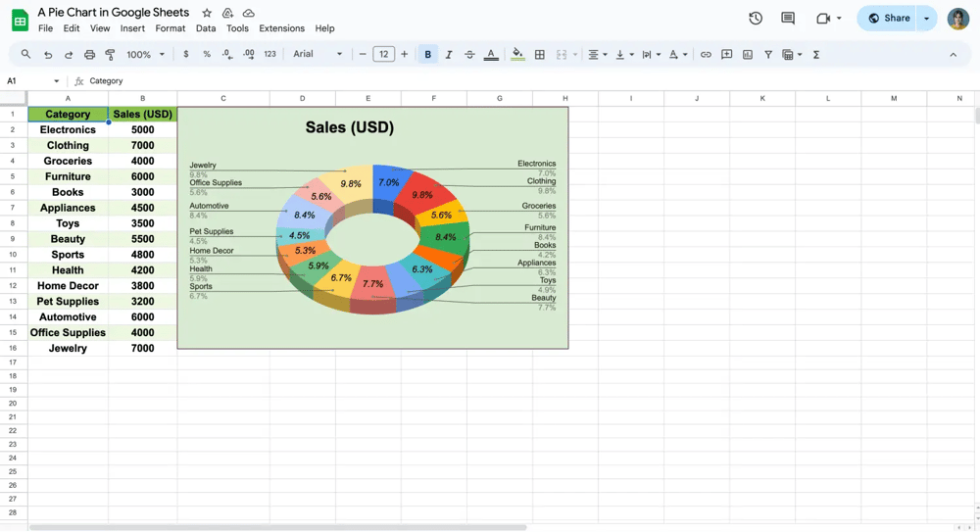Open the Extensions menu
The width and height of the screenshot is (980, 532).
coord(281,28)
